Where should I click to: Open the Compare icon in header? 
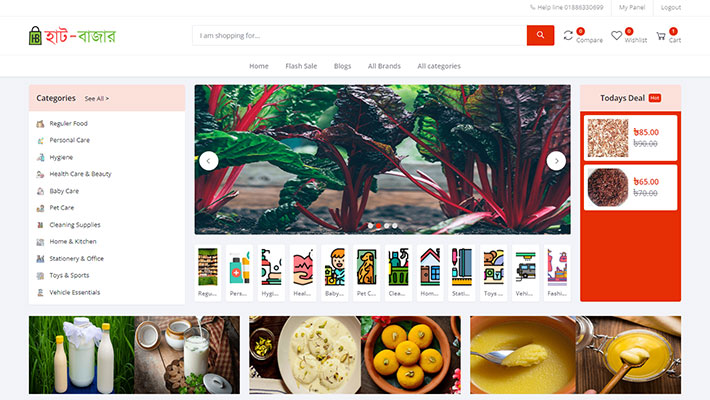point(568,35)
